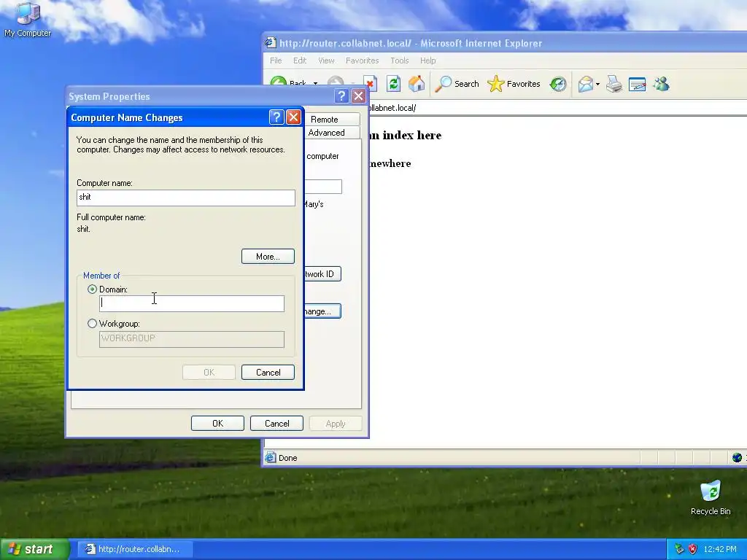Open the Tools menu in IE
This screenshot has height=560, width=747.
pyautogui.click(x=400, y=61)
